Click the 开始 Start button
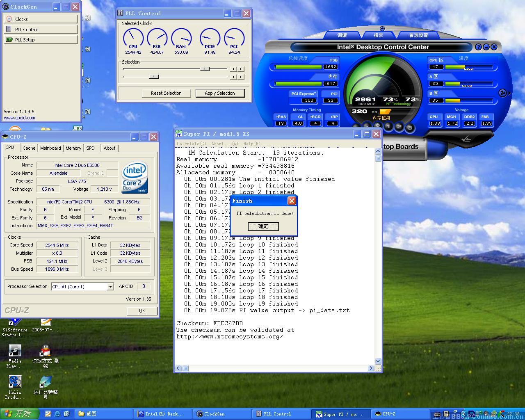Viewport: 525px width, 420px height. tap(20, 413)
